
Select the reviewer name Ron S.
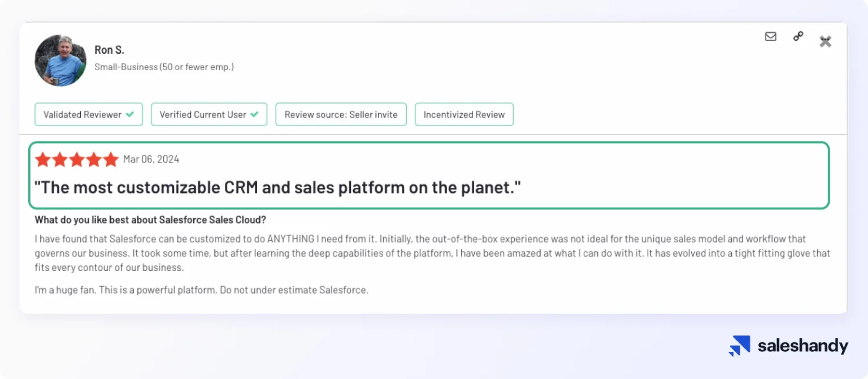[x=109, y=49]
